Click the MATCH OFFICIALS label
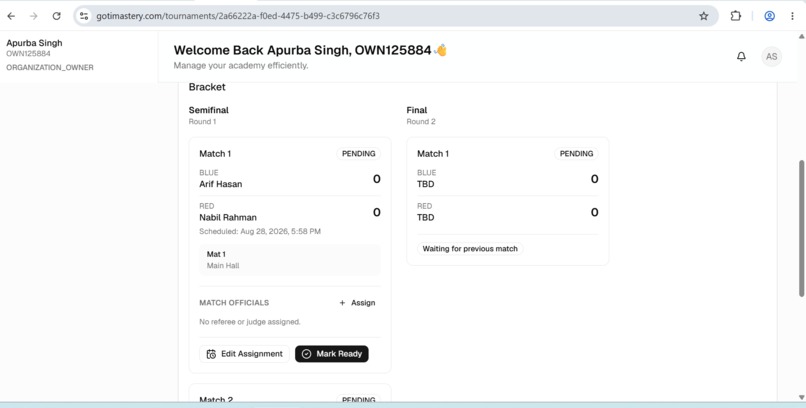Screen dimensions: 806x408 (234, 303)
